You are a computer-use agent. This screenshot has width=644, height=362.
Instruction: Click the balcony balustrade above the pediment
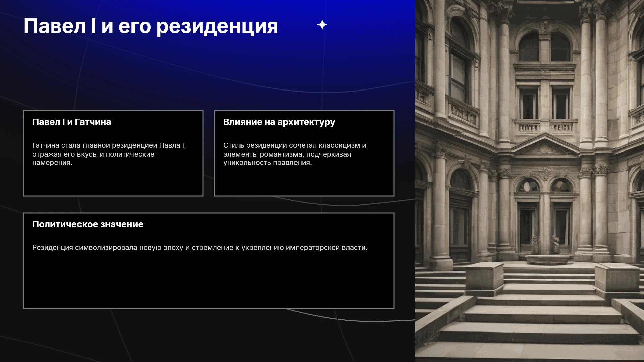545,127
